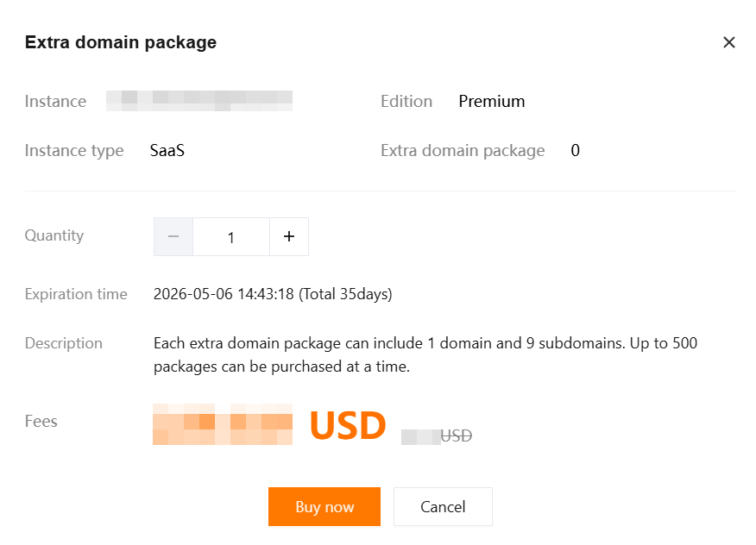This screenshot has width=756, height=545.
Task: Increase quantity with the plus button
Action: click(x=289, y=237)
